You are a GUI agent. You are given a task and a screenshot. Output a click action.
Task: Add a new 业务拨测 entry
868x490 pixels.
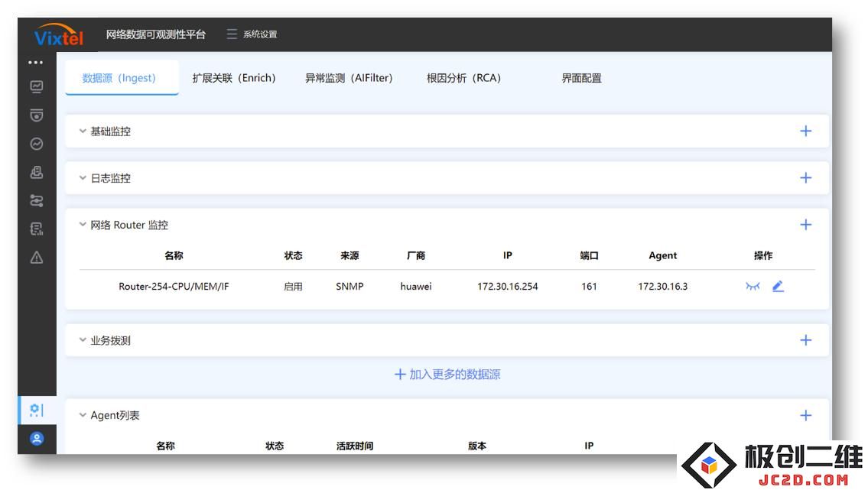[805, 340]
